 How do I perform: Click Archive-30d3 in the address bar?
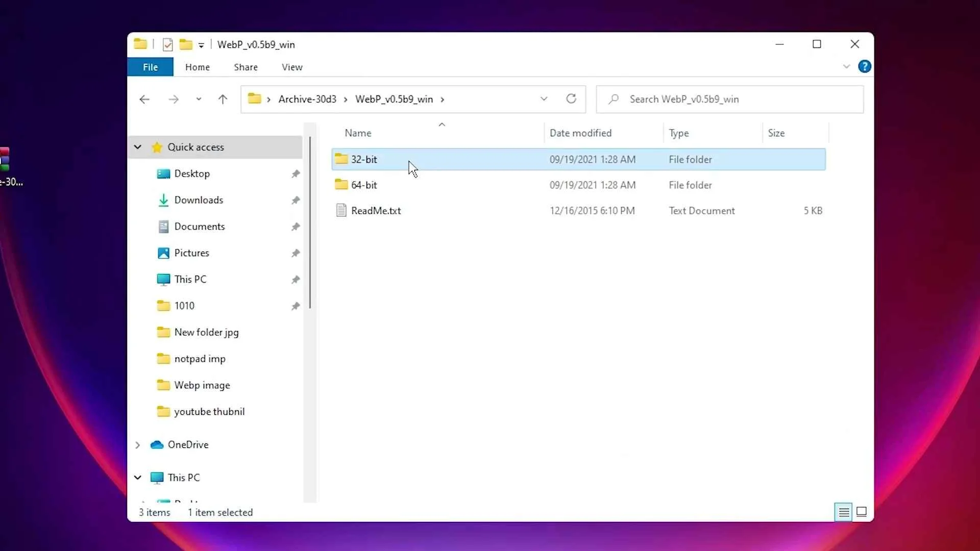click(307, 99)
